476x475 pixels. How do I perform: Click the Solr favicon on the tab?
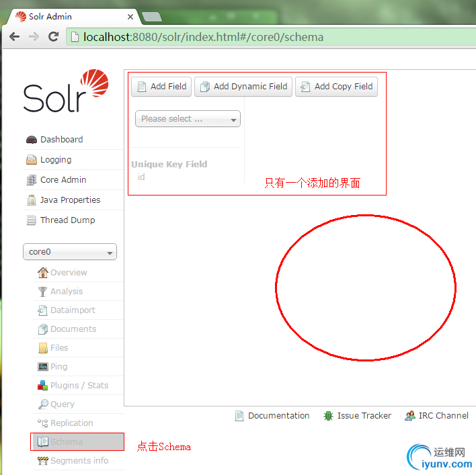(21, 16)
